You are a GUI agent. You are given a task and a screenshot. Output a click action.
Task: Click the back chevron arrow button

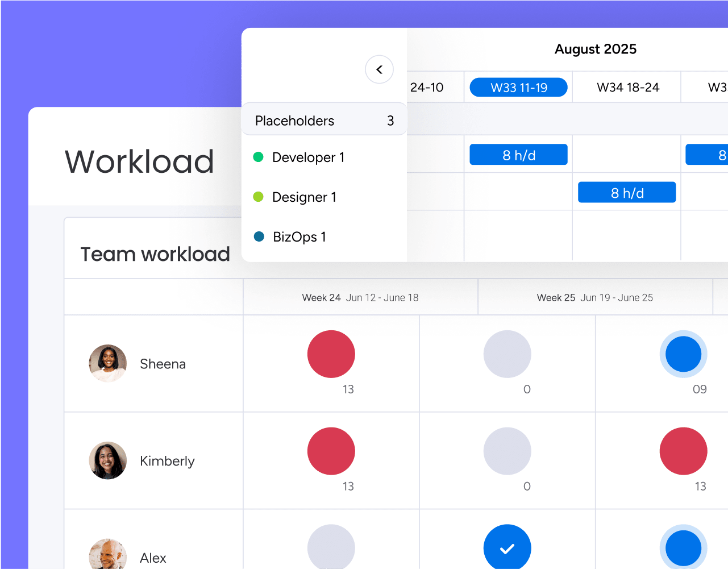379,69
